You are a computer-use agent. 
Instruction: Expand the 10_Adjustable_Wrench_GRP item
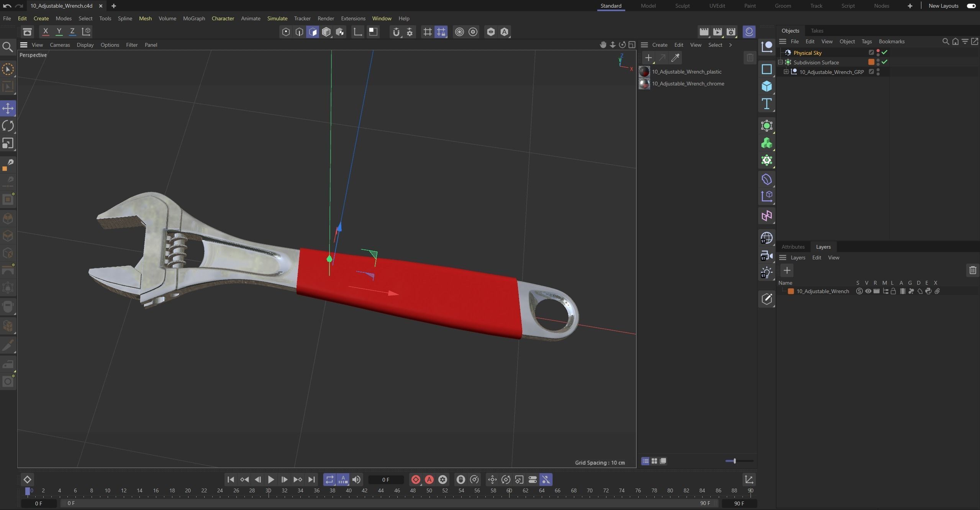(x=786, y=72)
